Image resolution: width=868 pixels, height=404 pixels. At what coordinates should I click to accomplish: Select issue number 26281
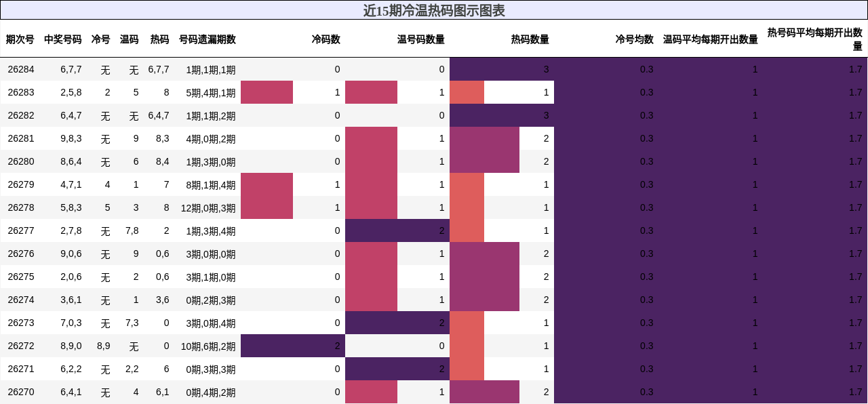click(x=20, y=138)
